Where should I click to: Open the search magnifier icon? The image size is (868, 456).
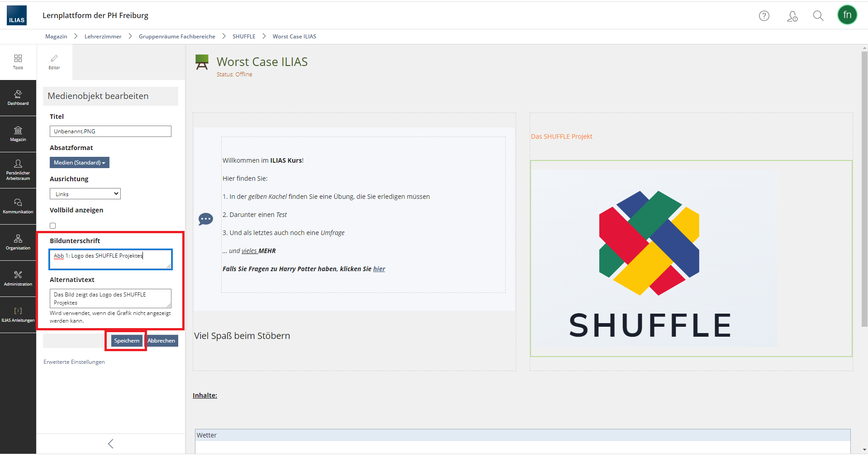[818, 15]
